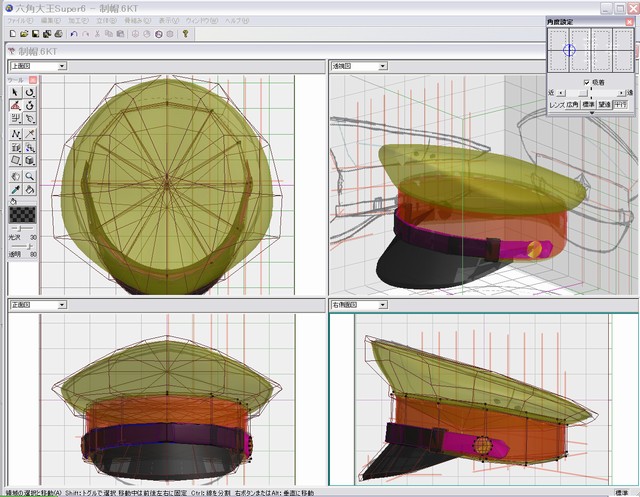Screen dimensions: 640x497
Task: Choose the eyedropper color picker tool
Action: point(15,189)
